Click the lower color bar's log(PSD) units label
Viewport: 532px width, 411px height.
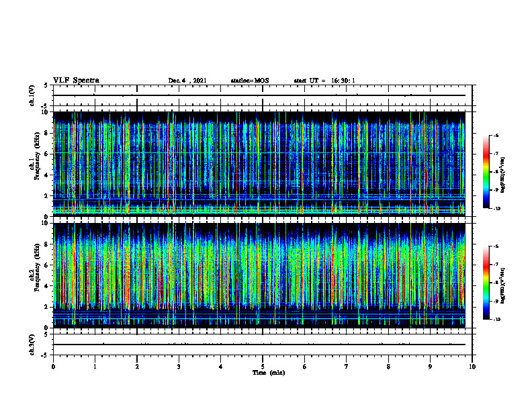pyautogui.click(x=503, y=285)
